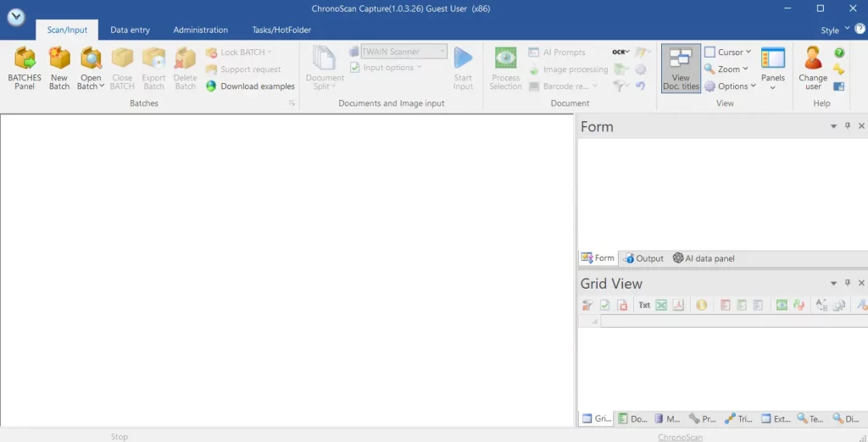Switch to the Tasks/HotFolder ribbon tab
This screenshot has width=868, height=442.
pyautogui.click(x=281, y=30)
